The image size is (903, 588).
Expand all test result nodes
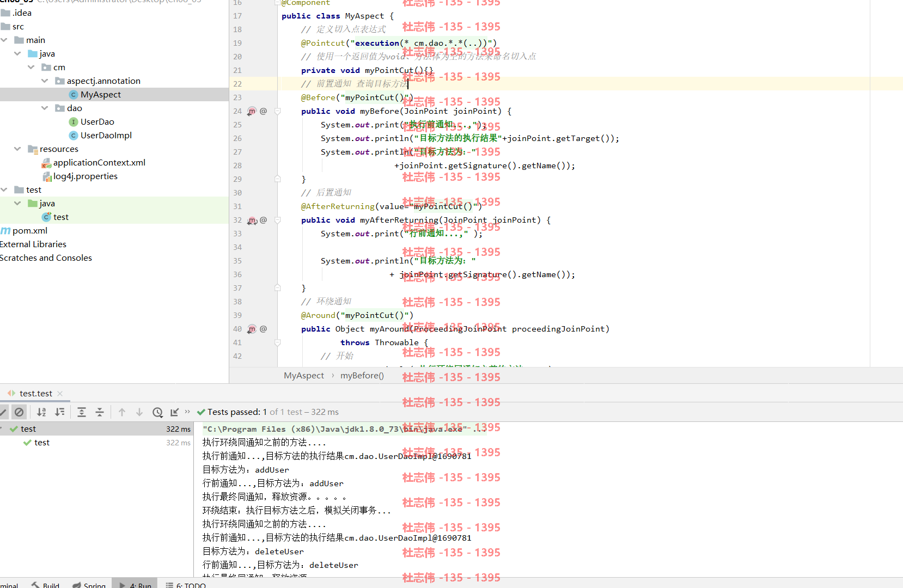[x=82, y=412]
